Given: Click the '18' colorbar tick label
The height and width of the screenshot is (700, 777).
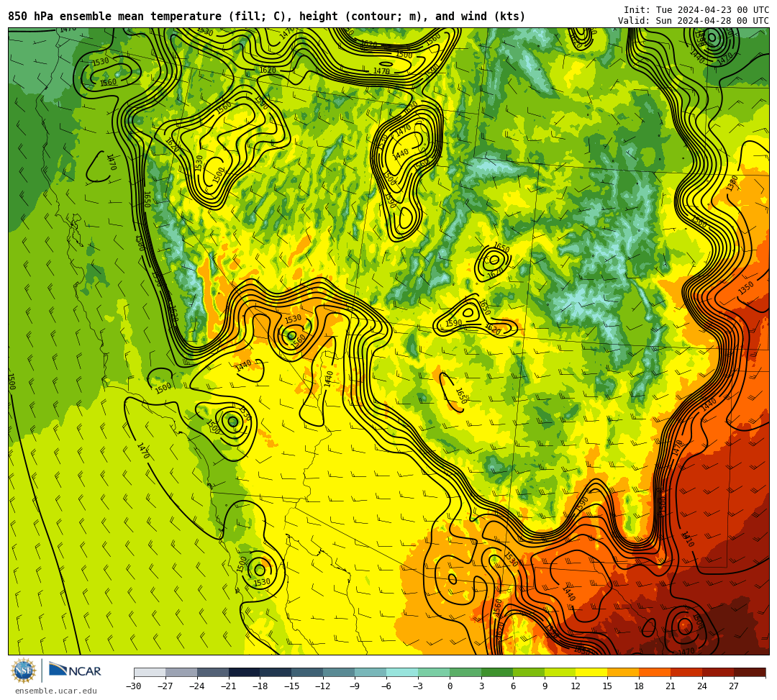Looking at the screenshot, I should tap(640, 686).
